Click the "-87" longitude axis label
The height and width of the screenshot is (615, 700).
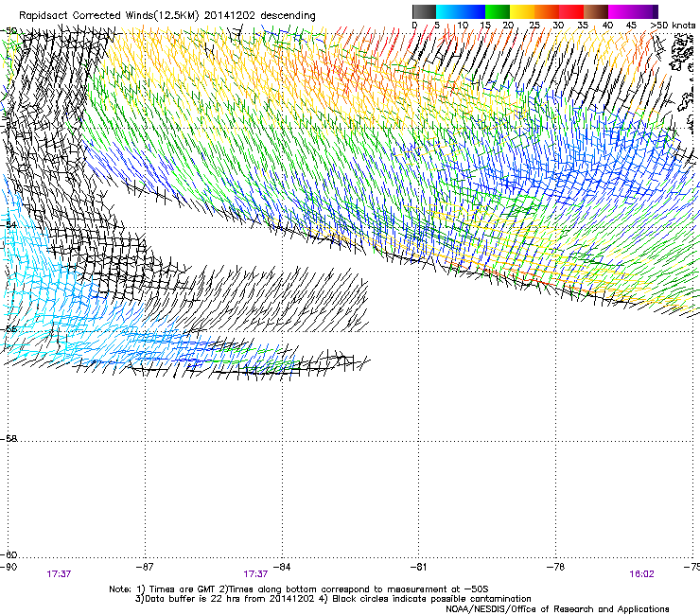(x=145, y=567)
